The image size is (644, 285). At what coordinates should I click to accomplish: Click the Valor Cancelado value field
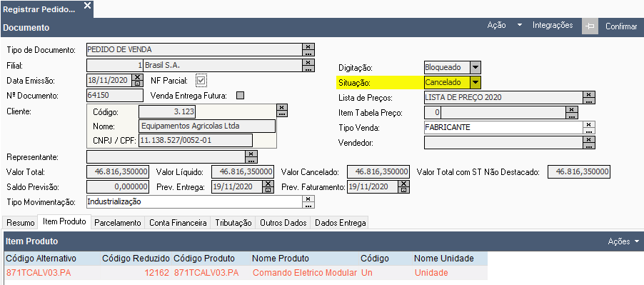click(x=378, y=171)
